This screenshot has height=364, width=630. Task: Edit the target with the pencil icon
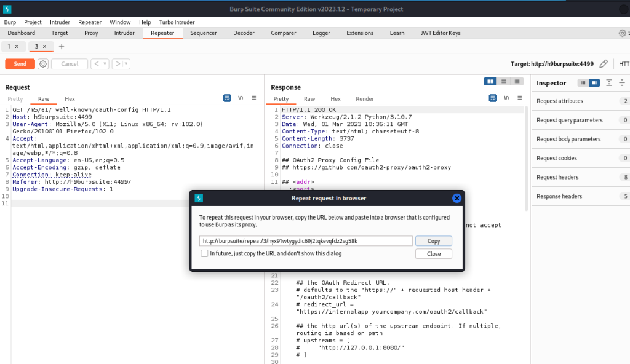pos(604,64)
